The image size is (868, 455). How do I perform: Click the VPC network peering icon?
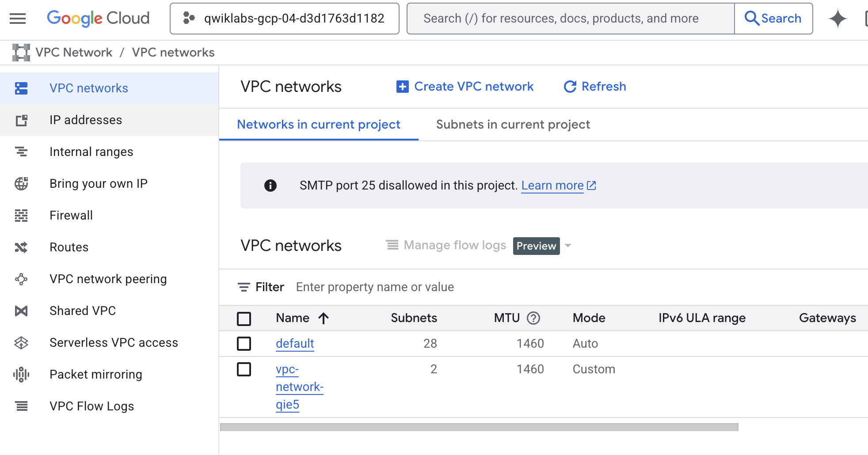pyautogui.click(x=21, y=279)
